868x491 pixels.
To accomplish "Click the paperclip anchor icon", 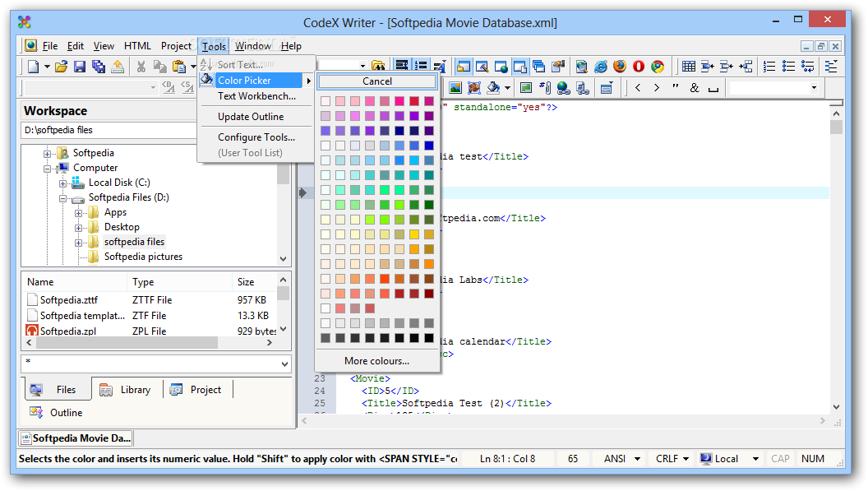I will 545,87.
